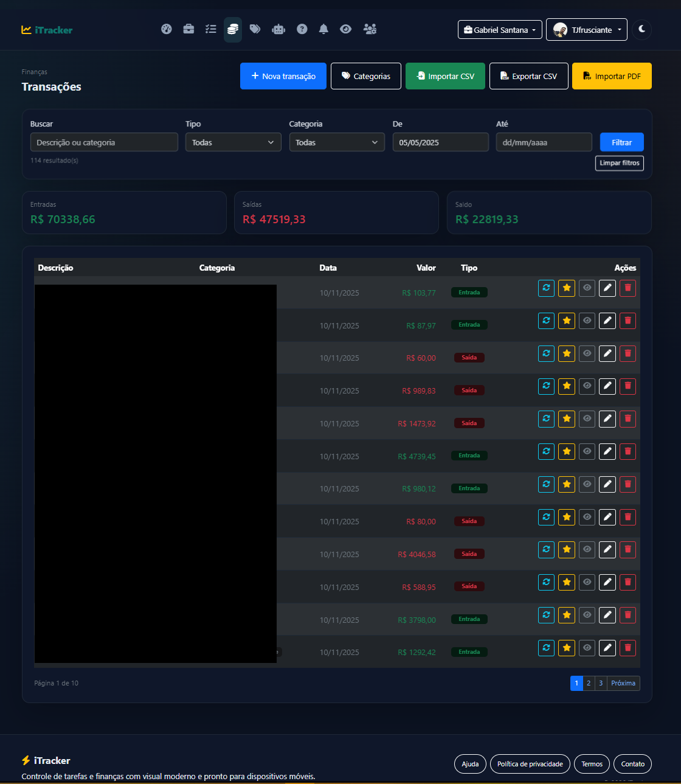Screen dimensions: 681x784
Task: Click the briefcase icon in top navigation
Action: click(x=188, y=29)
